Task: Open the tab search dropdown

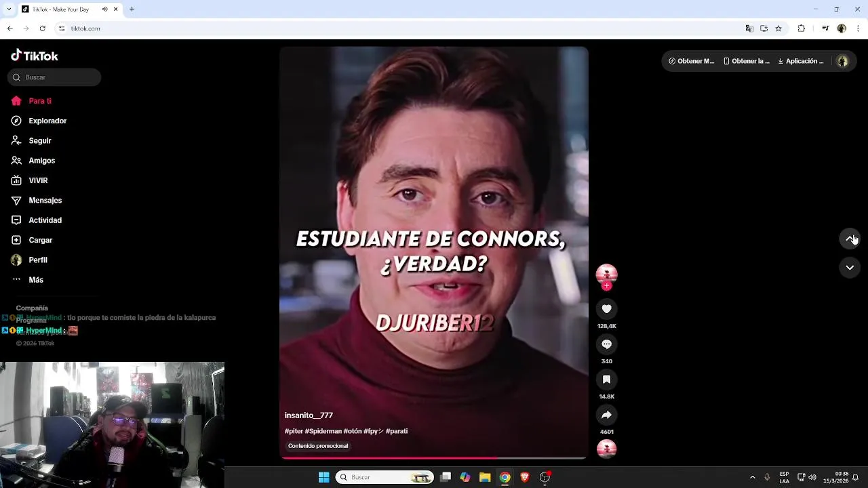Action: 8,9
